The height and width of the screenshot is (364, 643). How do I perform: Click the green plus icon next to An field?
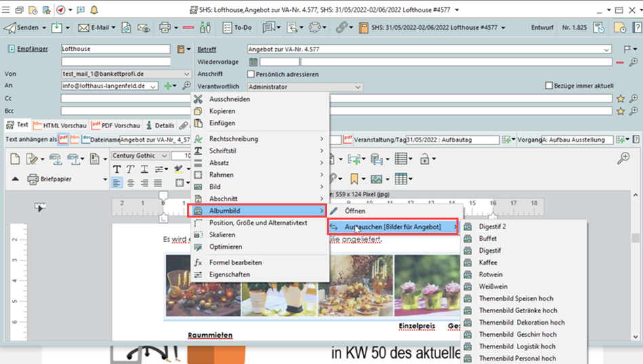point(168,86)
